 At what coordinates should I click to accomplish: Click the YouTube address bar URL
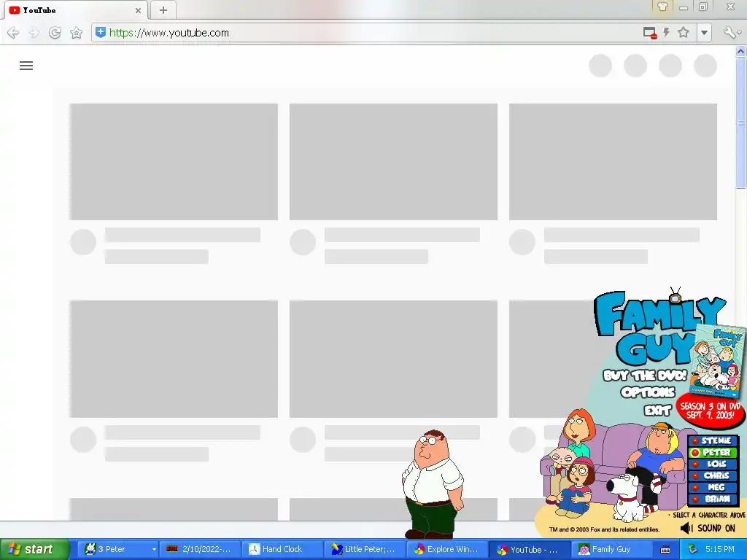(x=169, y=33)
